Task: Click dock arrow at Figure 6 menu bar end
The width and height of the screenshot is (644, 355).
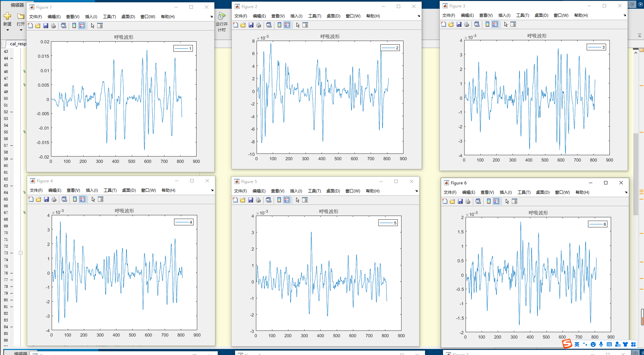Action: click(626, 192)
